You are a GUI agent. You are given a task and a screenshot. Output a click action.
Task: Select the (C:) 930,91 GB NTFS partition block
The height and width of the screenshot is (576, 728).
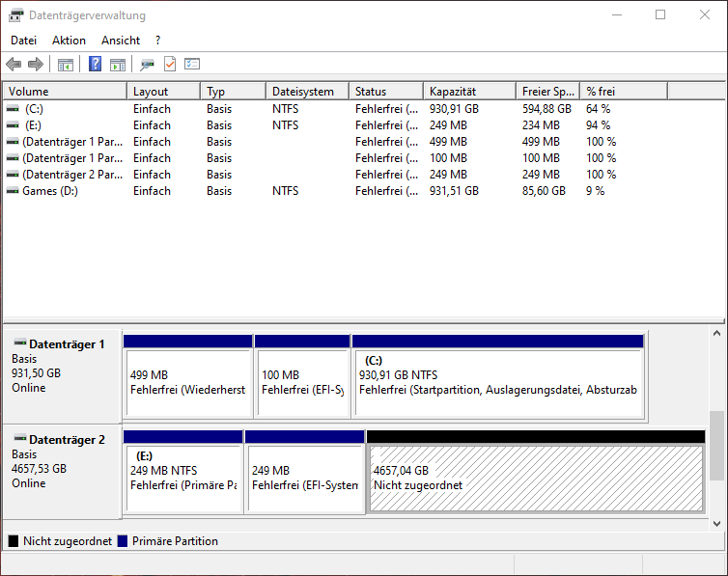click(498, 376)
